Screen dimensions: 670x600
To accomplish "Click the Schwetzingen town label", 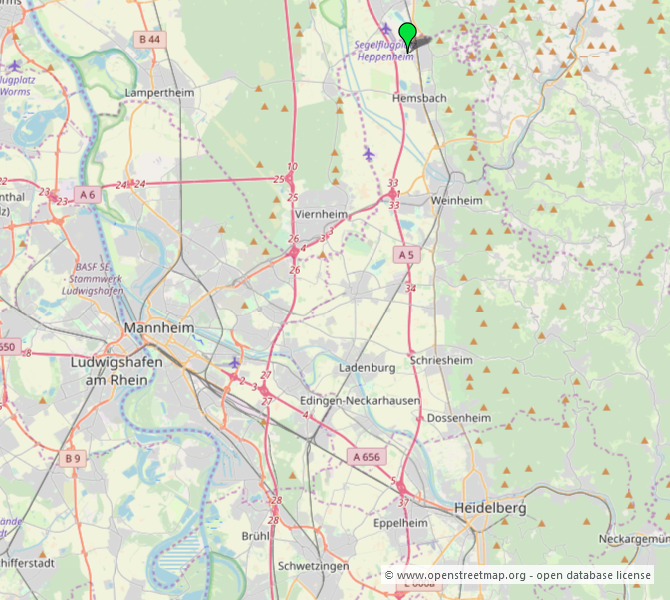I will click(313, 566).
